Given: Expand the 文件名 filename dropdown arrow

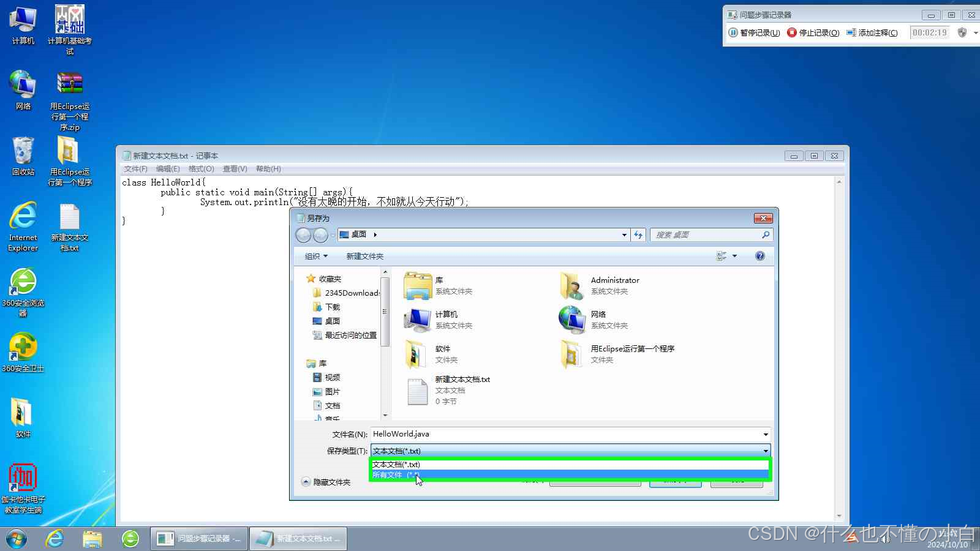Looking at the screenshot, I should pos(766,434).
